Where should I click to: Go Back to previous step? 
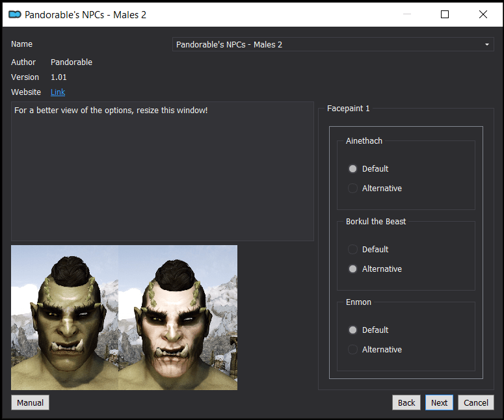tap(406, 402)
